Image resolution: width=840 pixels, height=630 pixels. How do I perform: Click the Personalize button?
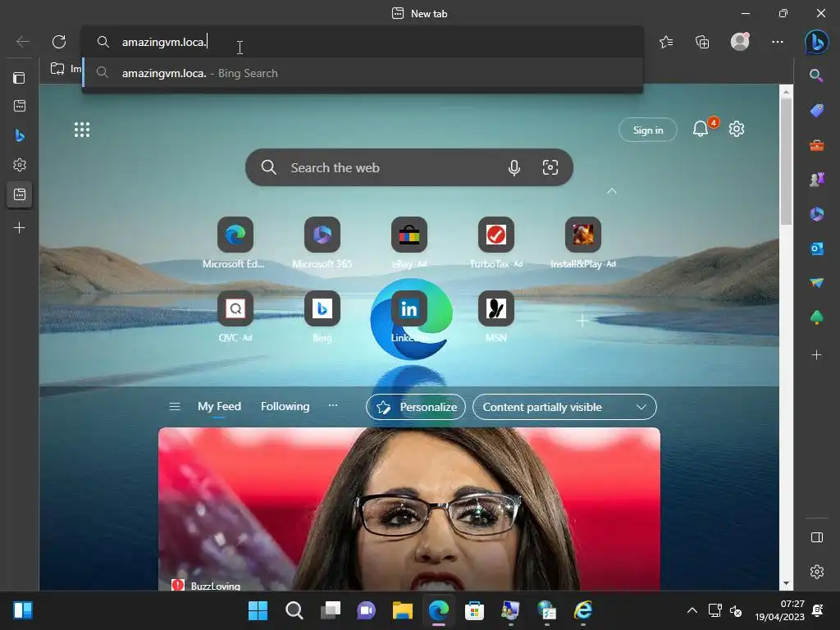(x=416, y=407)
